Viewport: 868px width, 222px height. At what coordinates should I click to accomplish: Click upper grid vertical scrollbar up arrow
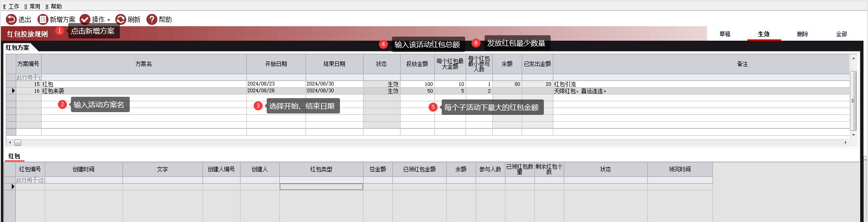tap(854, 58)
